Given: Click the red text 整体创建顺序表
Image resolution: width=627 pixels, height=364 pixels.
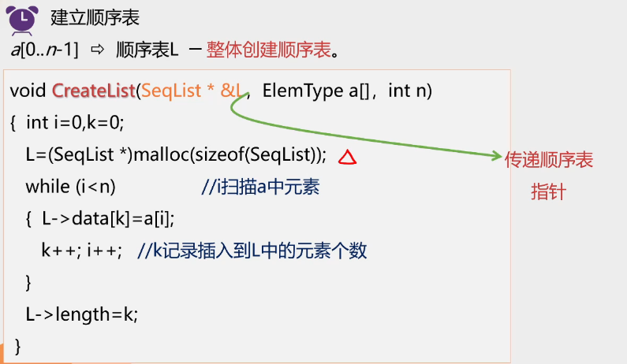Looking at the screenshot, I should (269, 50).
